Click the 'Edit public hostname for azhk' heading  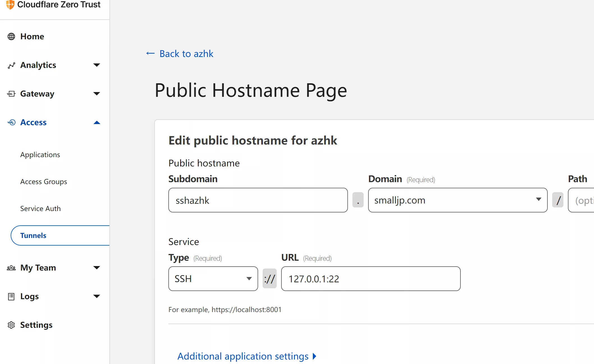253,140
